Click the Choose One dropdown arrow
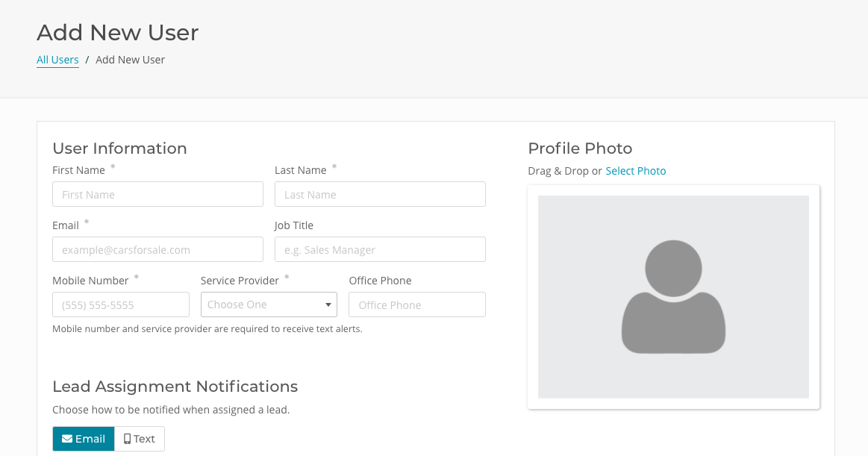This screenshot has width=868, height=456. pyautogui.click(x=328, y=304)
